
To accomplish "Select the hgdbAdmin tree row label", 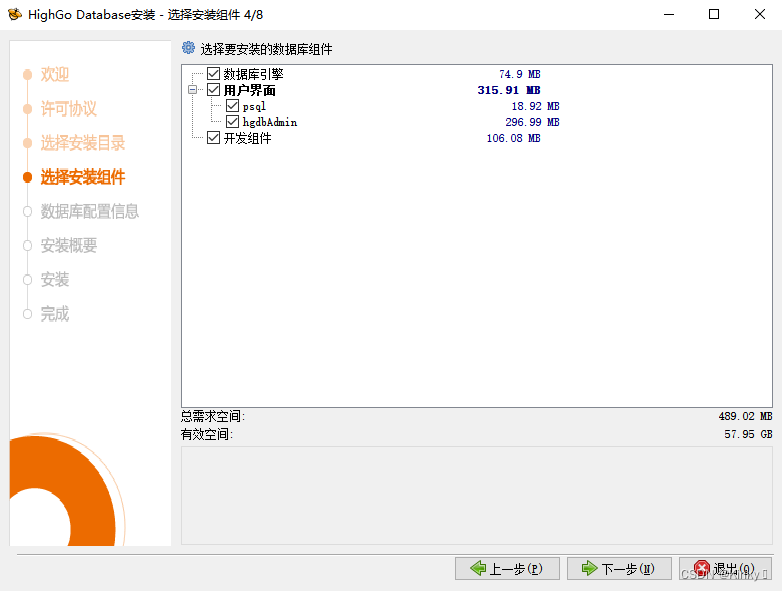I will (270, 122).
